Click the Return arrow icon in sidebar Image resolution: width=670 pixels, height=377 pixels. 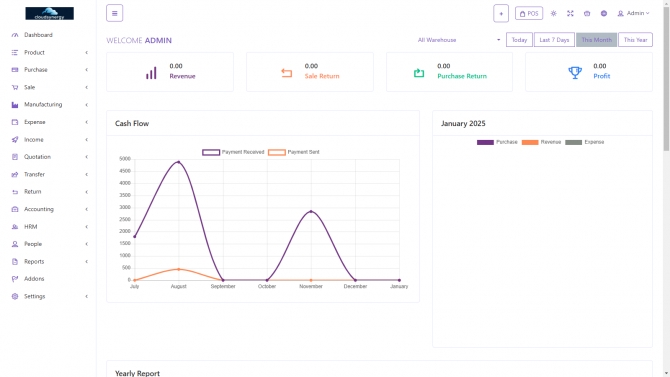[15, 192]
